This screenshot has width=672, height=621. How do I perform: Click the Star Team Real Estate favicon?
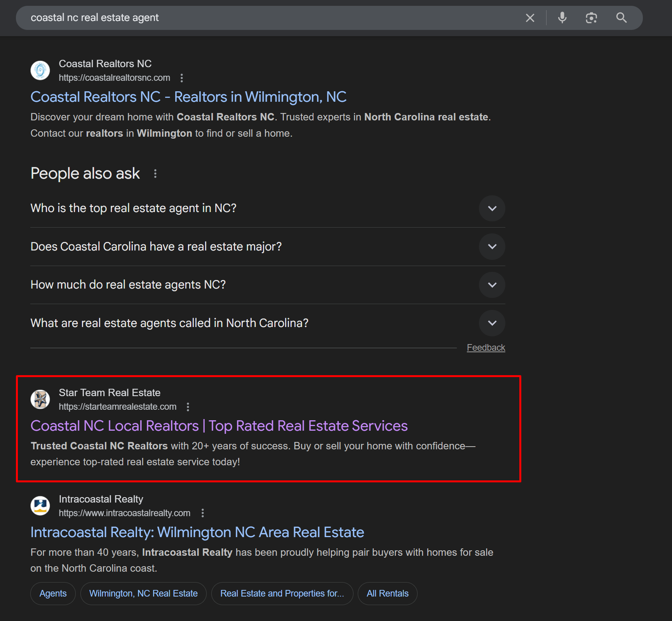[40, 399]
